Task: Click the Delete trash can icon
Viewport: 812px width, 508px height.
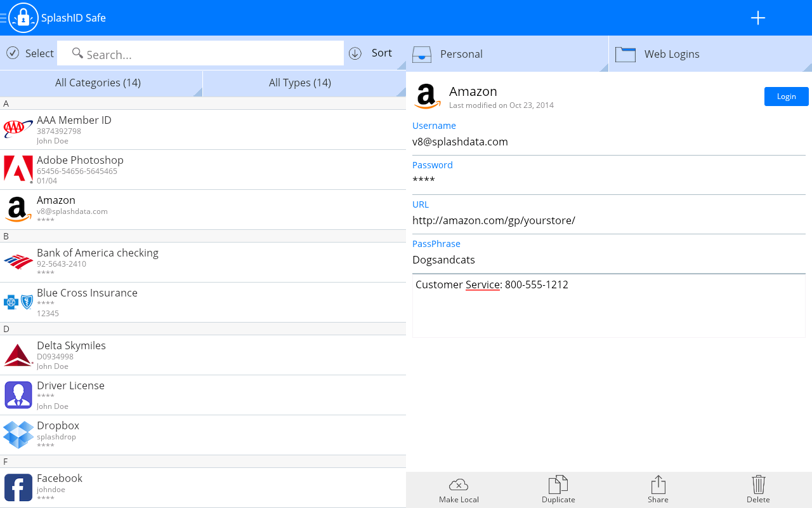Action: coord(758,485)
